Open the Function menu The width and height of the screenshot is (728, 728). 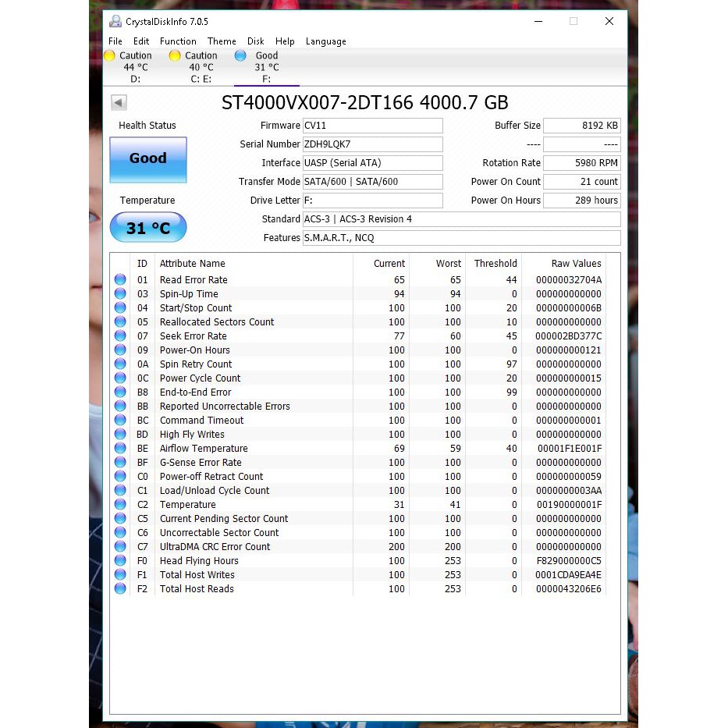[178, 41]
